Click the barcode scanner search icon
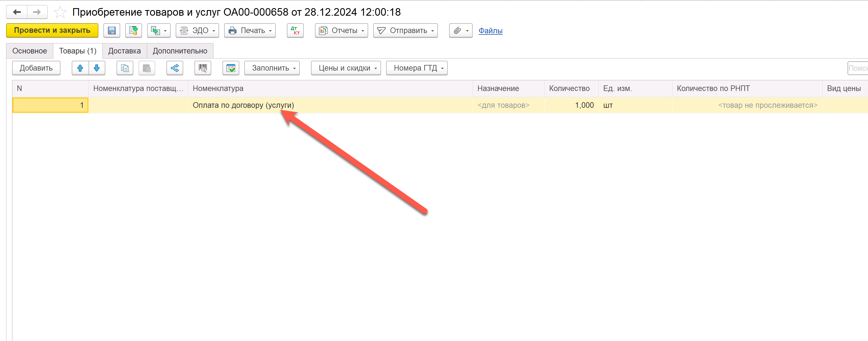 [203, 68]
